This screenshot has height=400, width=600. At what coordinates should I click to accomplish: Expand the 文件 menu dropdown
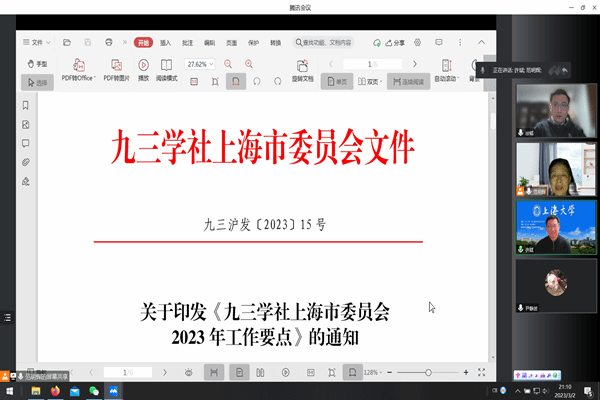tap(39, 43)
